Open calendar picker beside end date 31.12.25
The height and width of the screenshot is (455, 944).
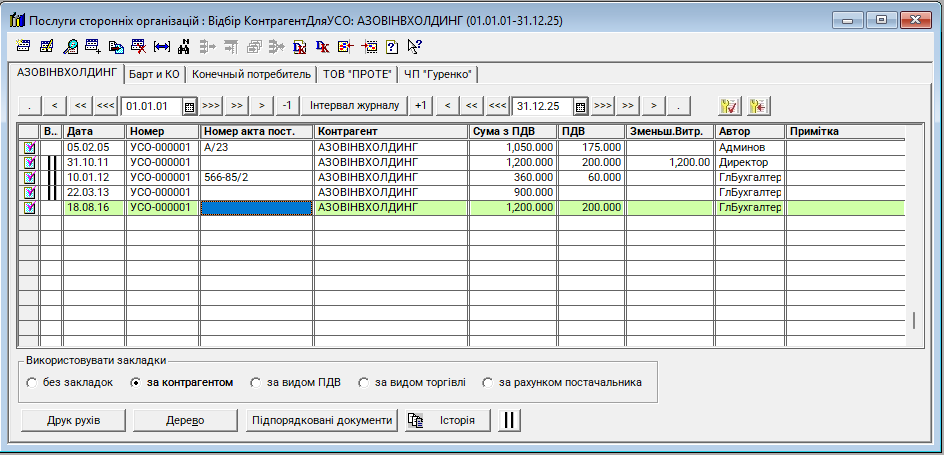click(x=580, y=106)
